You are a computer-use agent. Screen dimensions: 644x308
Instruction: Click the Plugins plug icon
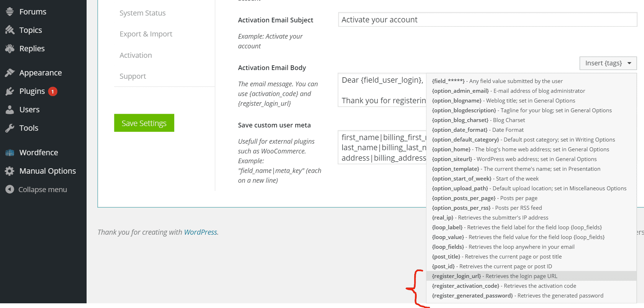10,91
